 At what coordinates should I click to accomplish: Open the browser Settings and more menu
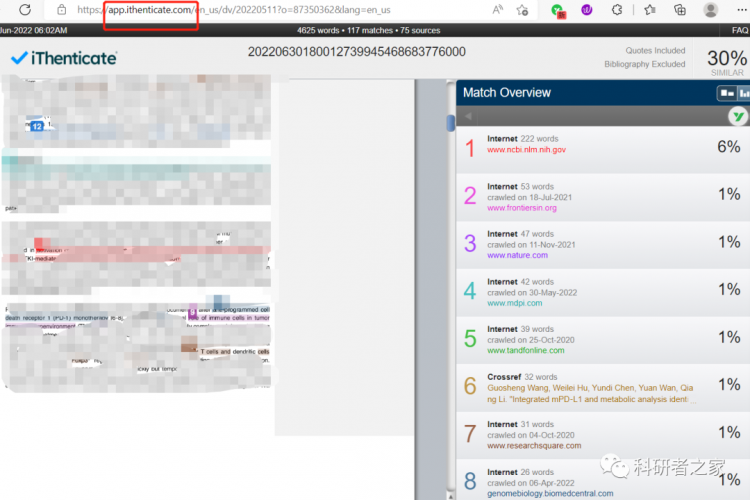click(x=741, y=10)
